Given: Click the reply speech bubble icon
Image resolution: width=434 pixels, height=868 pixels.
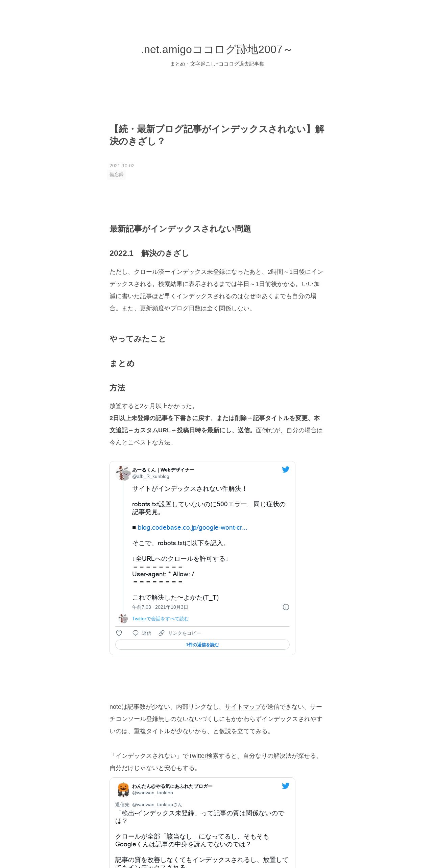Looking at the screenshot, I should pyautogui.click(x=136, y=633).
